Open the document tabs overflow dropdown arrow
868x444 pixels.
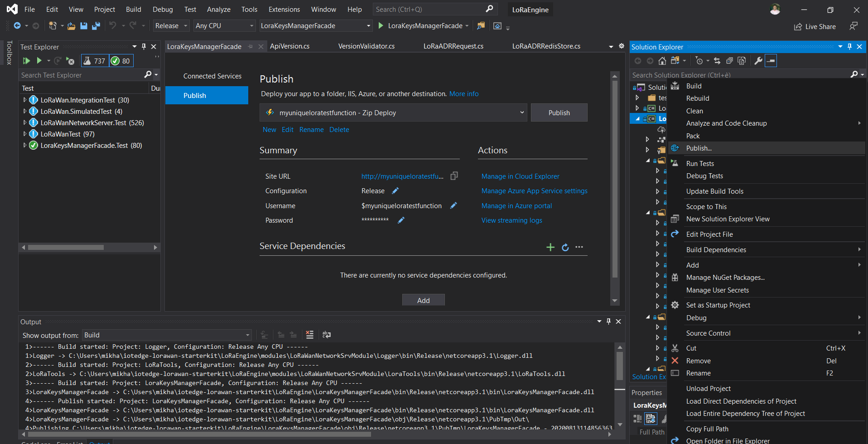[611, 47]
